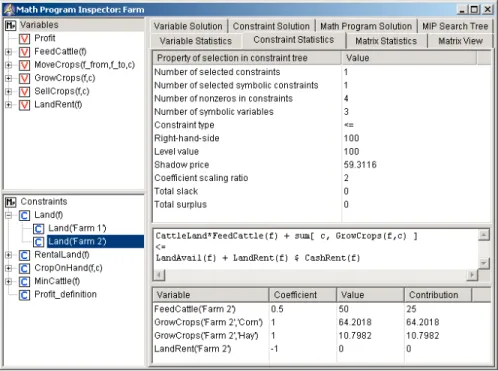Click the horizontal scroll-left arrow
This screenshot has width=498, height=371.
click(x=159, y=275)
